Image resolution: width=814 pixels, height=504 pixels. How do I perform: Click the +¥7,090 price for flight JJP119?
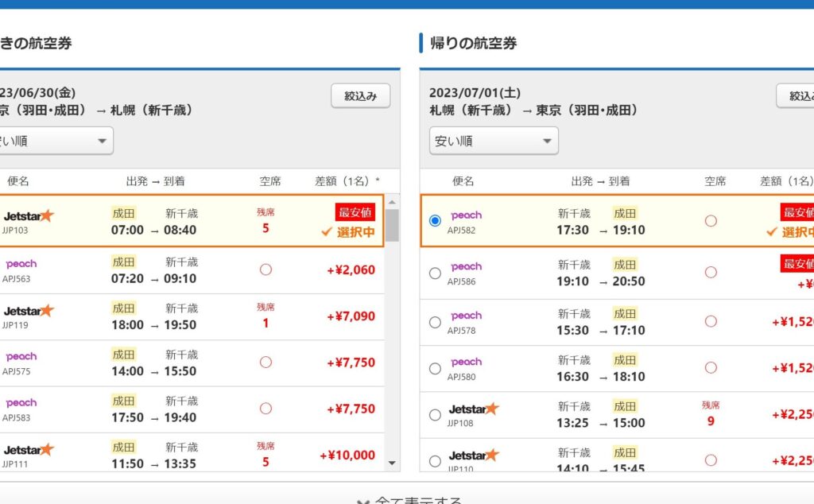point(351,316)
